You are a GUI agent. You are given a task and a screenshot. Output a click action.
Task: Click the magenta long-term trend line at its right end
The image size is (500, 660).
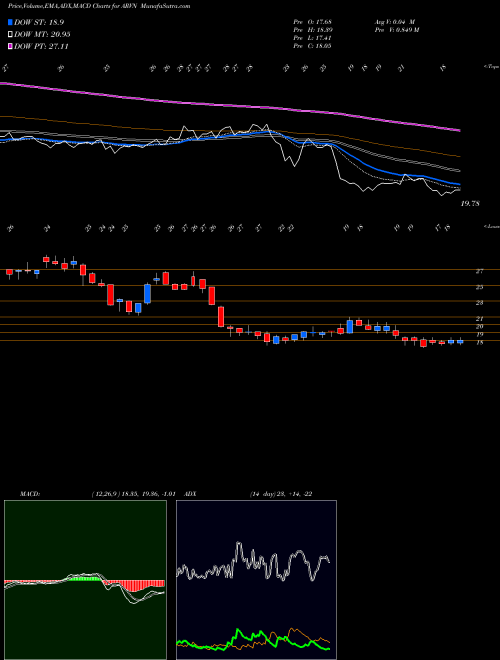pyautogui.click(x=458, y=130)
